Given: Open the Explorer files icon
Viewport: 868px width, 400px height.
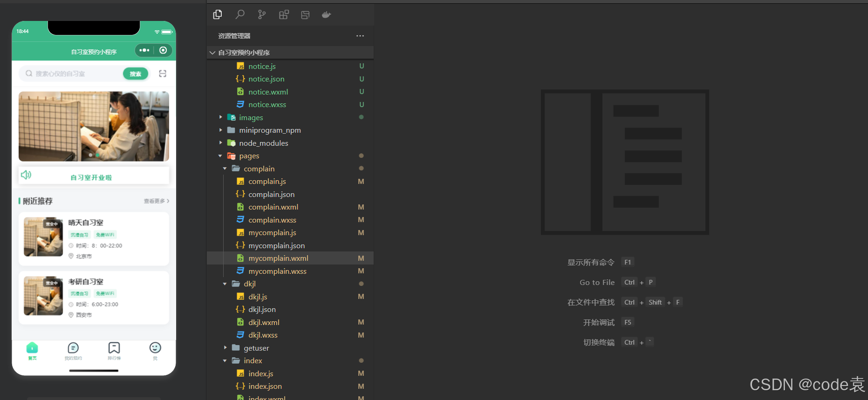Looking at the screenshot, I should click(218, 15).
